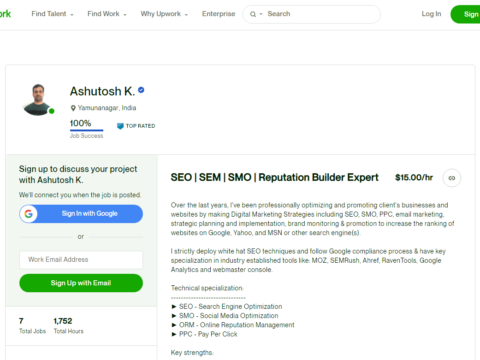
Task: Click the Technical specialization heading text
Action: pos(207,288)
